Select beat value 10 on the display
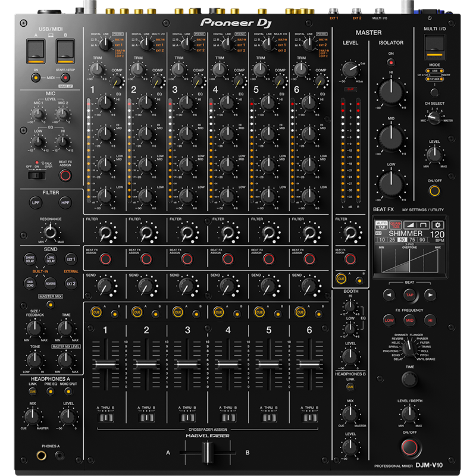The width and height of the screenshot is (476, 476). point(382,240)
